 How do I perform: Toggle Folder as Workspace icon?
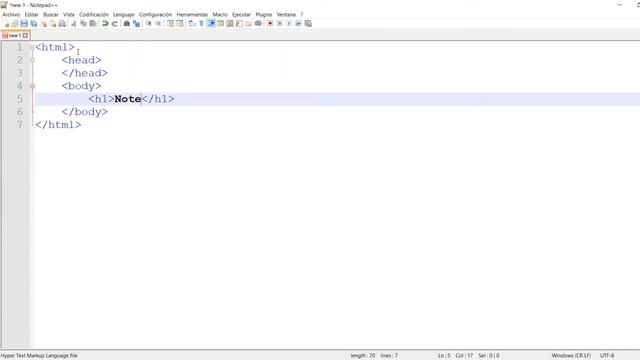249,24
